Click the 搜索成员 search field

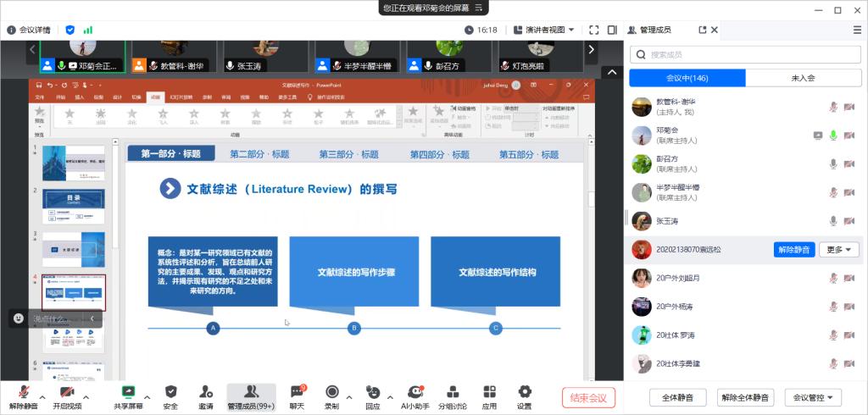point(744,55)
